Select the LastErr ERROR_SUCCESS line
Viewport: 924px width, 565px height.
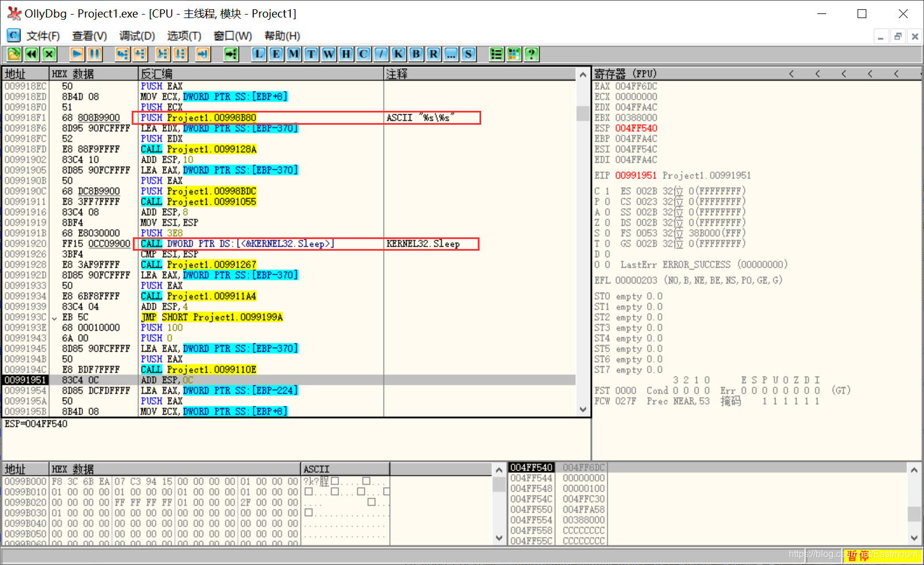[x=704, y=265]
